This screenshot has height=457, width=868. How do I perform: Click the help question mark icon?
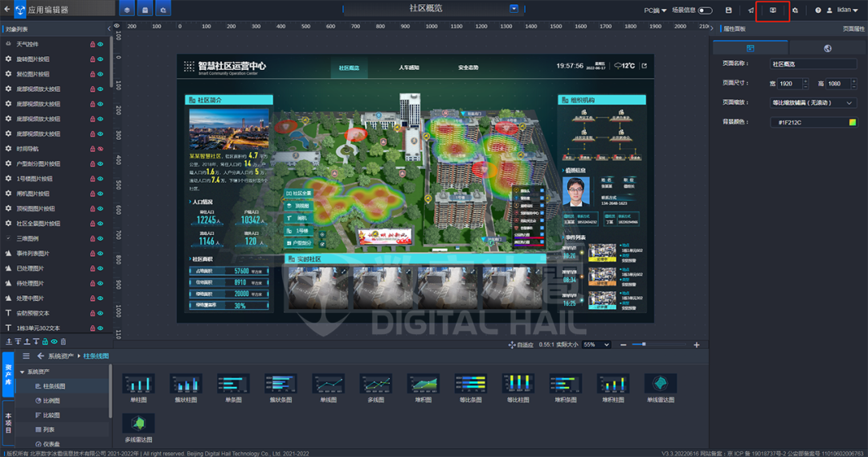(x=817, y=10)
